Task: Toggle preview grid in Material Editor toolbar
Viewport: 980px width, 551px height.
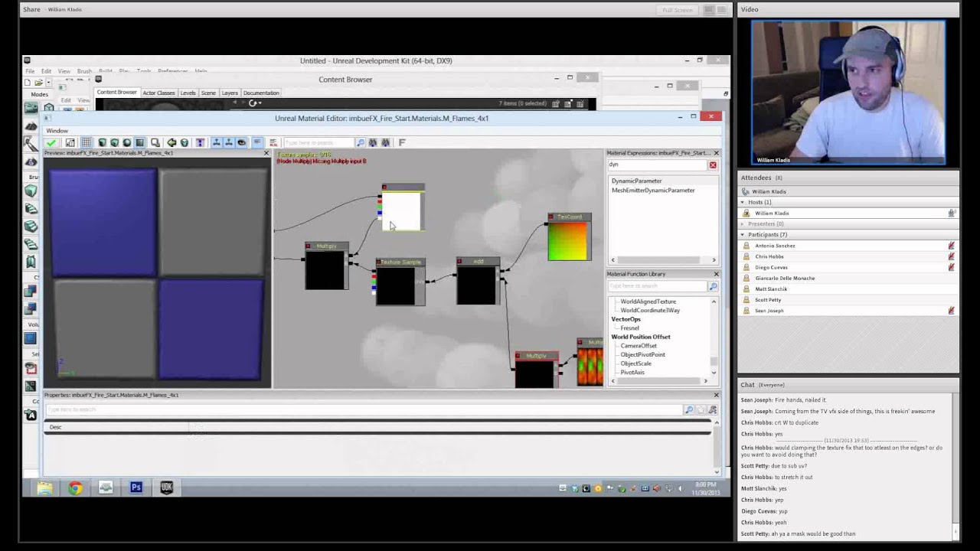Action: 86,142
